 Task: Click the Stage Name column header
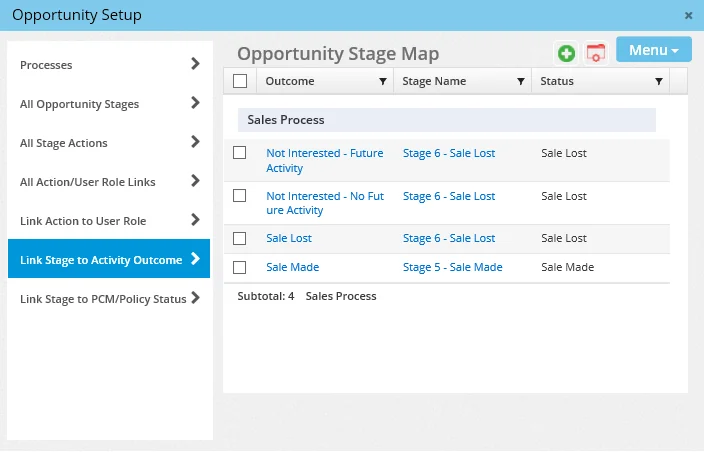point(462,81)
